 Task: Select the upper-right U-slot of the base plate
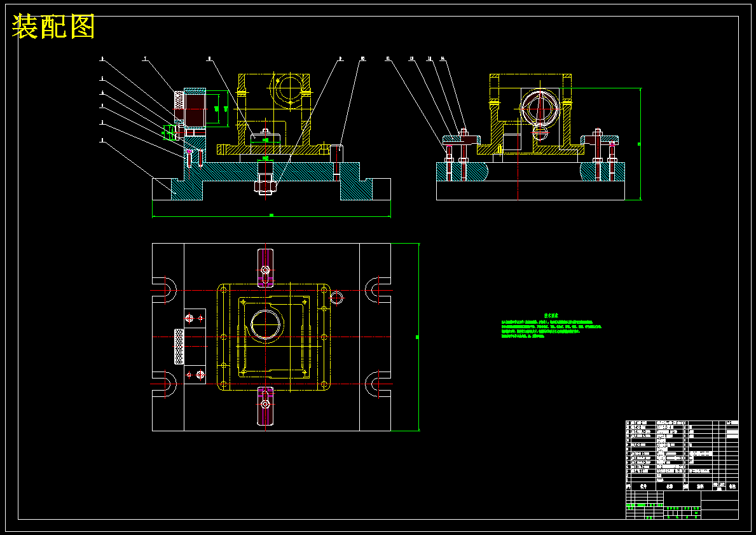pyautogui.click(x=378, y=290)
